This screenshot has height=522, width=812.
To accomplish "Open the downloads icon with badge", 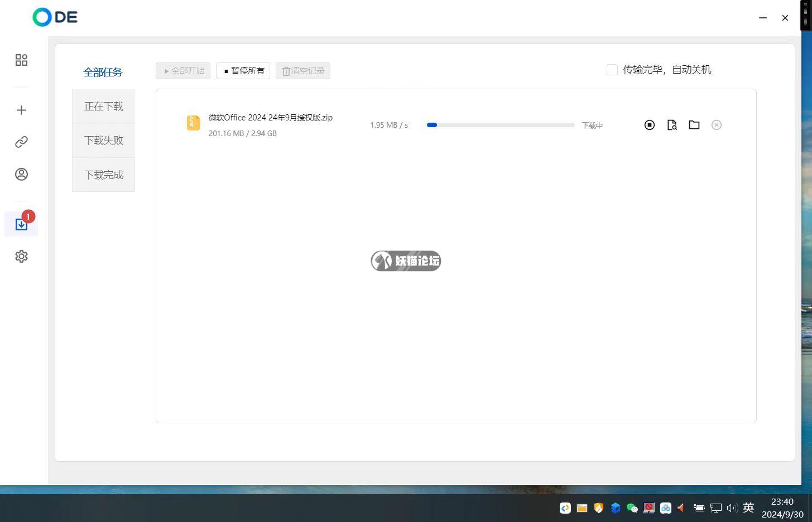I will click(21, 224).
